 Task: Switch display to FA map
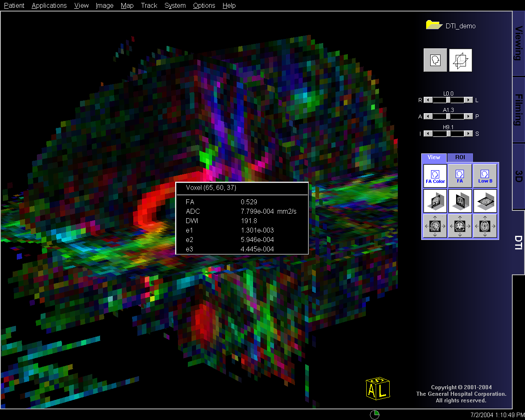coord(460,176)
